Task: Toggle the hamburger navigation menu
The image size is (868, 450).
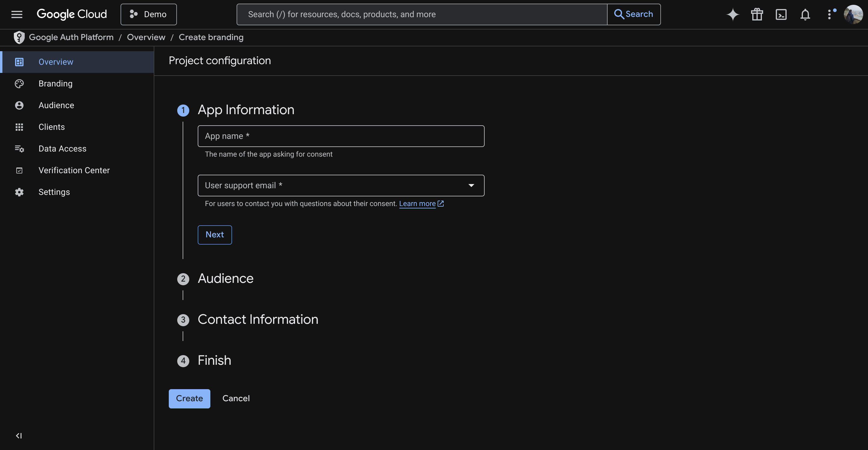Action: (17, 14)
